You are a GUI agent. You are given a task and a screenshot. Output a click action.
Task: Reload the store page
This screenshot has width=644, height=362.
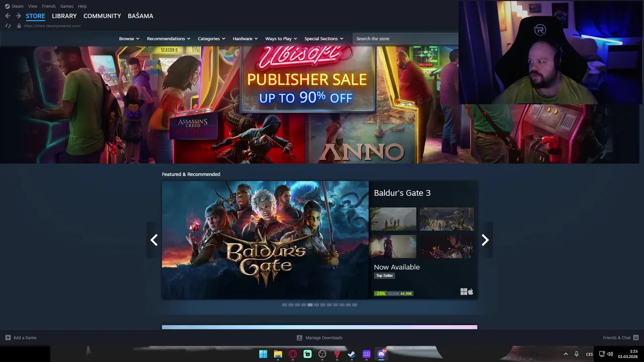8,26
